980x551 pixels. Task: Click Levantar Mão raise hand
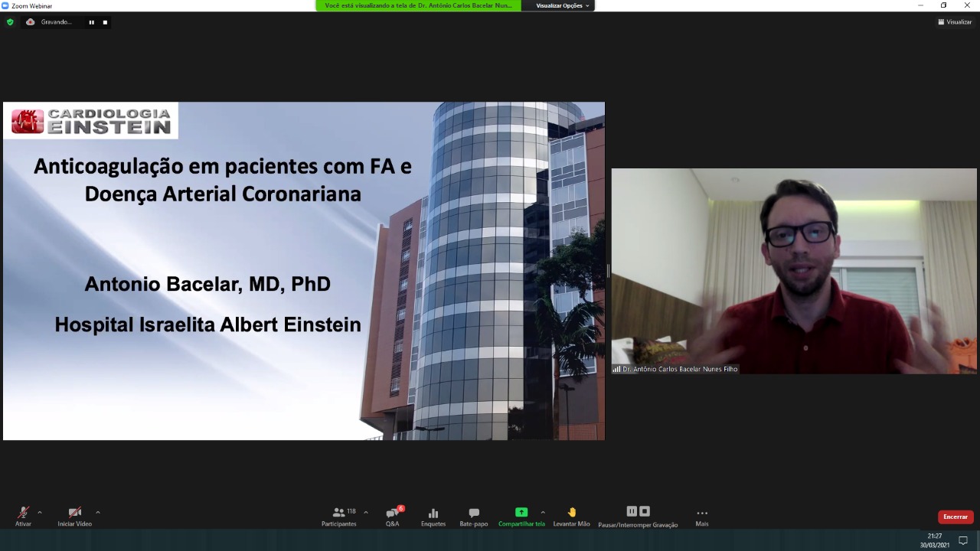click(572, 517)
